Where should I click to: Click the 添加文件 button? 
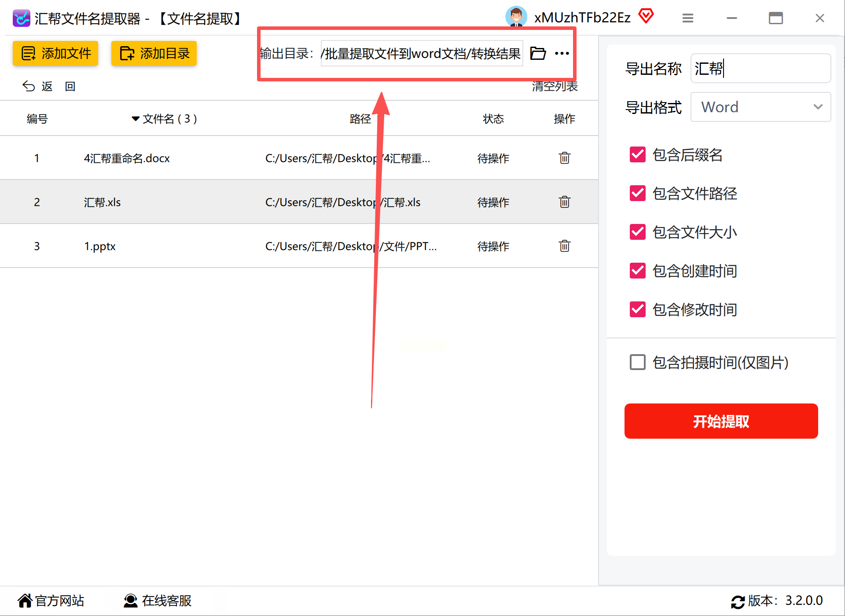click(55, 54)
